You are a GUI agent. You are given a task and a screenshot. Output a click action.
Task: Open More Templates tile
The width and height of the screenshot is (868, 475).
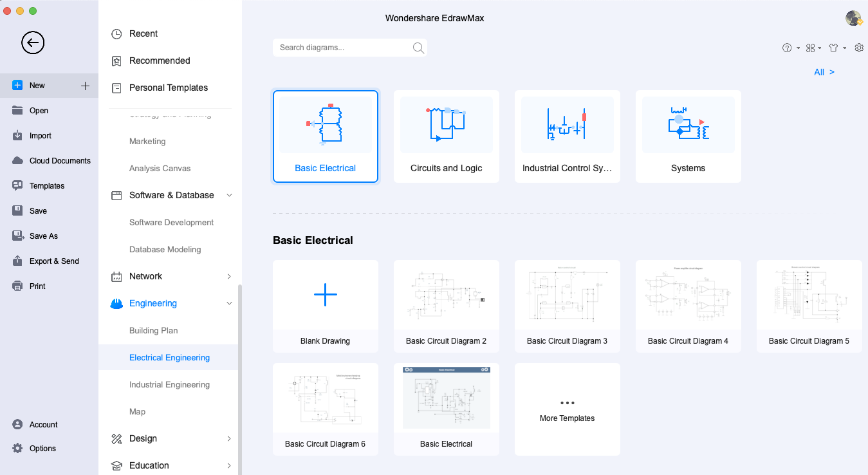click(568, 409)
